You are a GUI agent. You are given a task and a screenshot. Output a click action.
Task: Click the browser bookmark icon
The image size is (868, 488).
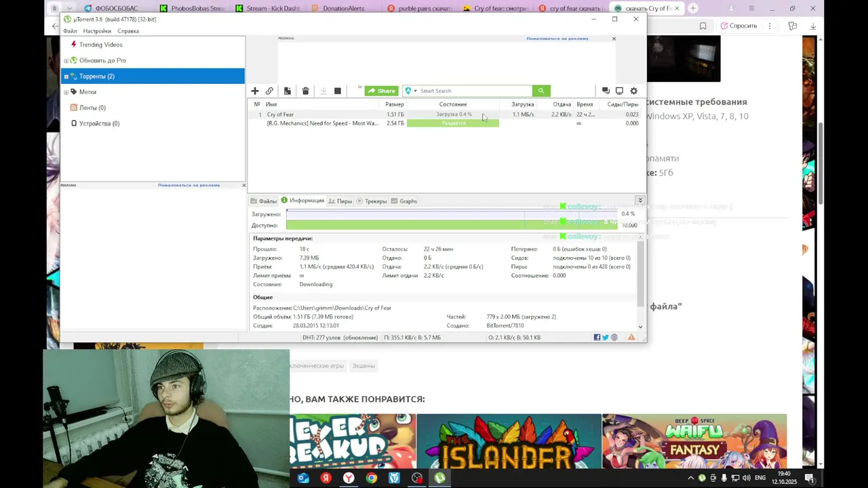click(703, 26)
